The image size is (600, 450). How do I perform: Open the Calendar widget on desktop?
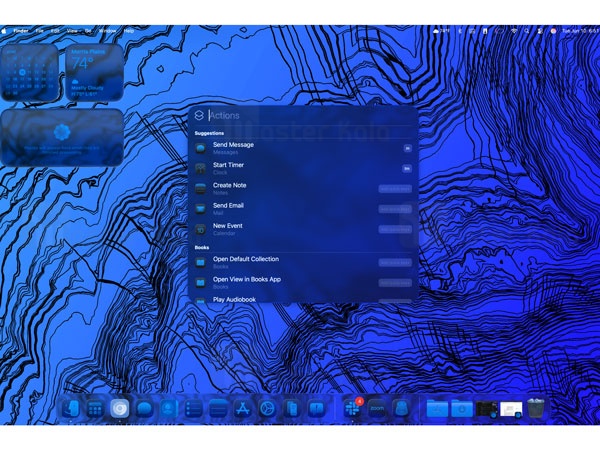pyautogui.click(x=30, y=73)
